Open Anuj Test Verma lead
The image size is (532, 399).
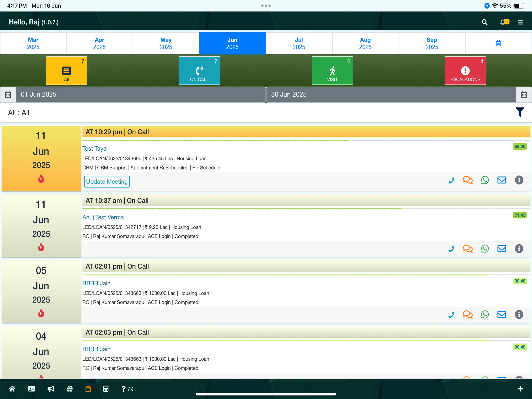[x=103, y=217]
